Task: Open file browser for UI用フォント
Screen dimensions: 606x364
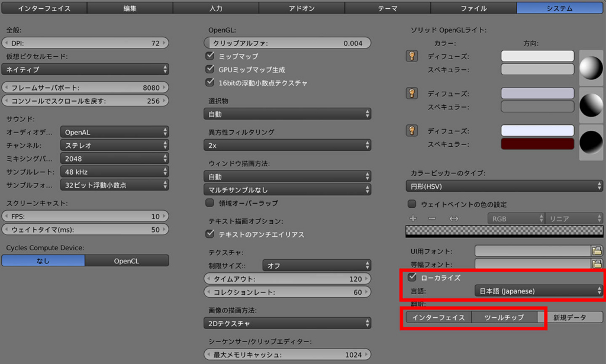Action: tap(597, 251)
